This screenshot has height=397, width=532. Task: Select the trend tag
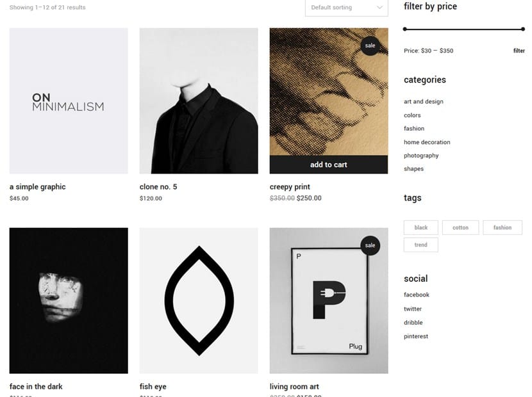point(420,245)
